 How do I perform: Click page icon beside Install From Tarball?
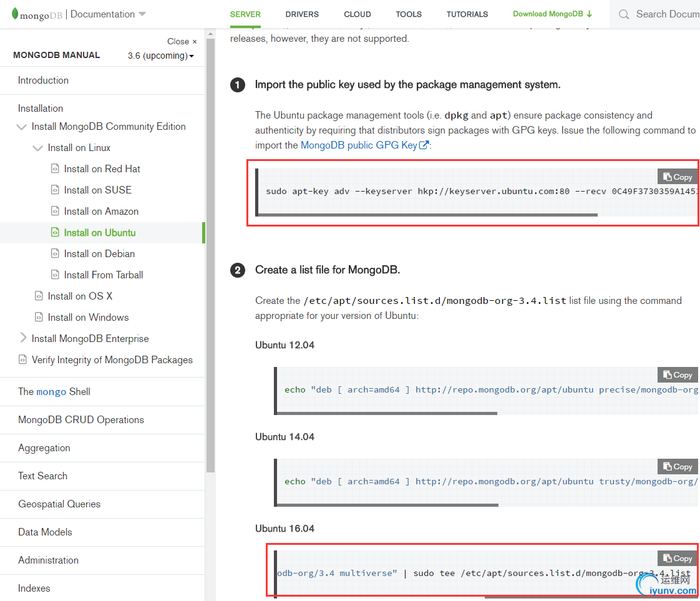coord(55,275)
